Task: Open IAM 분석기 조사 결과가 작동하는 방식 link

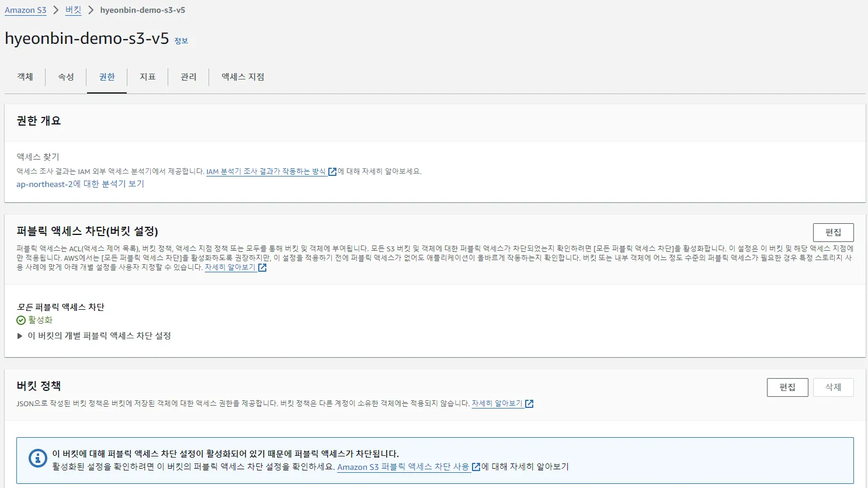Action: [x=266, y=172]
